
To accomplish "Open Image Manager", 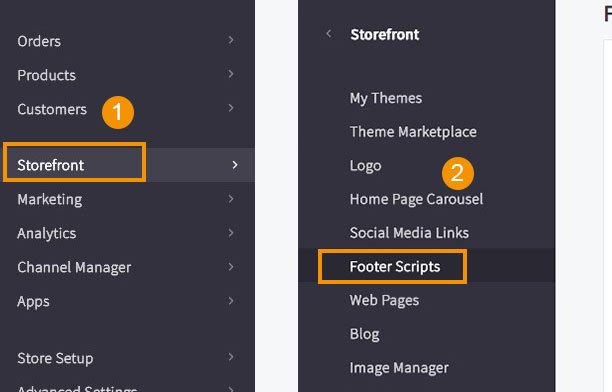I will (399, 368).
